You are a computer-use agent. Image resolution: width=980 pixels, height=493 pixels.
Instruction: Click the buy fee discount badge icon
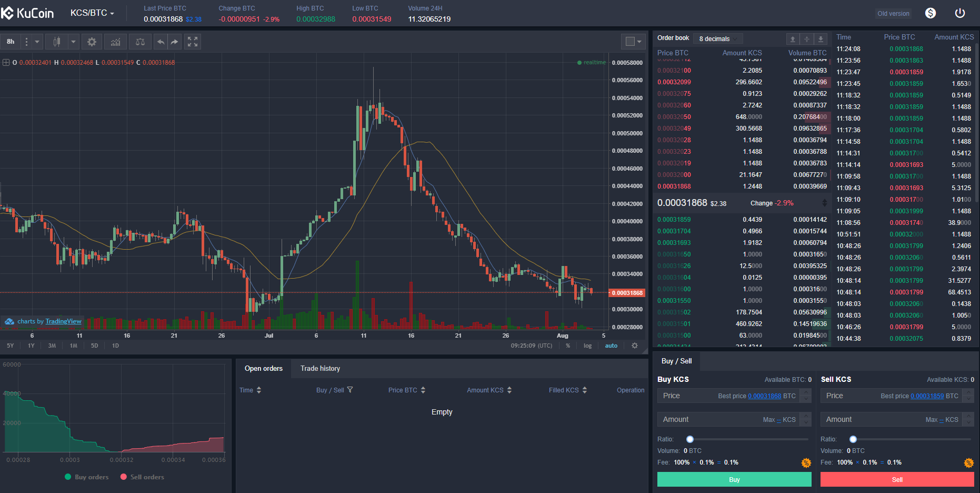(806, 463)
